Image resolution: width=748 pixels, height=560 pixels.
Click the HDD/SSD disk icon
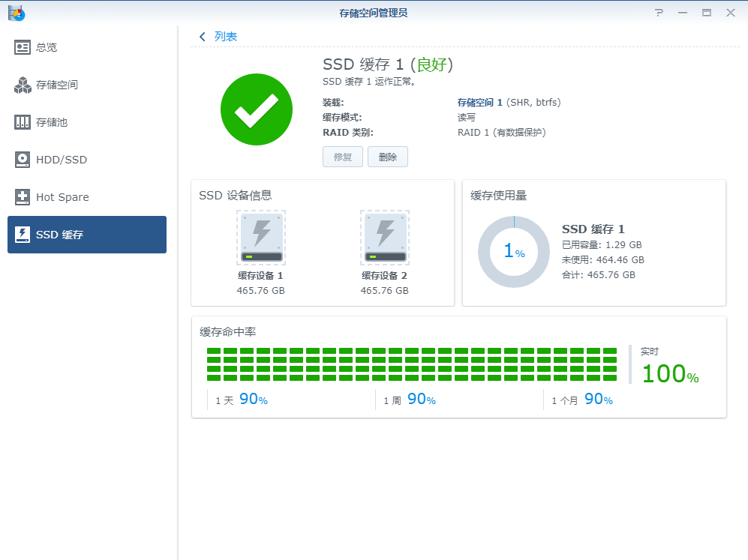[x=23, y=160]
